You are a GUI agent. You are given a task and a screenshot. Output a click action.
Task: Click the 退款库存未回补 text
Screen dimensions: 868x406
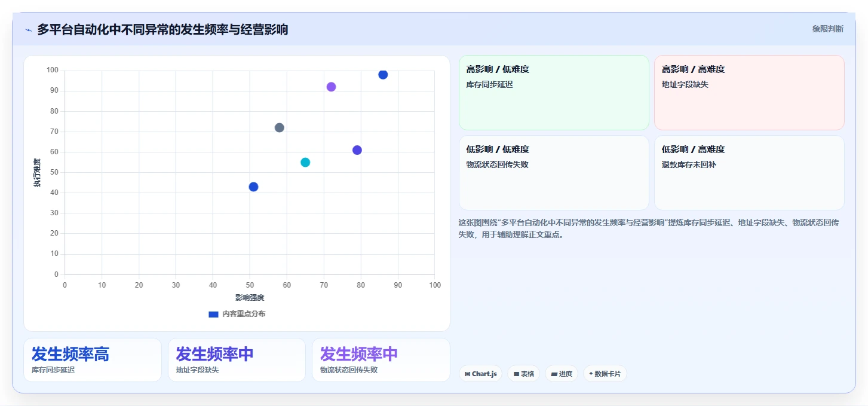tap(689, 164)
